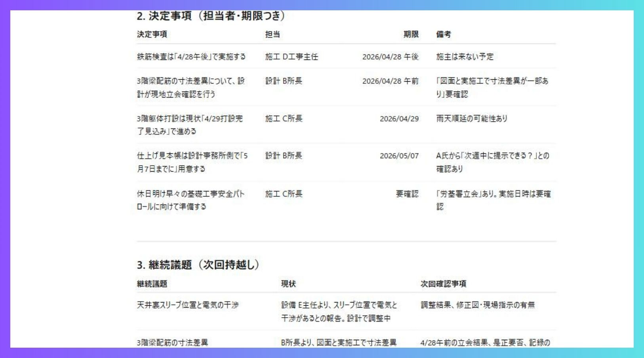Click the status text 'B所長より、図面と実施工で寸法差異'
Screen dimensions: 644x358
tap(339, 343)
